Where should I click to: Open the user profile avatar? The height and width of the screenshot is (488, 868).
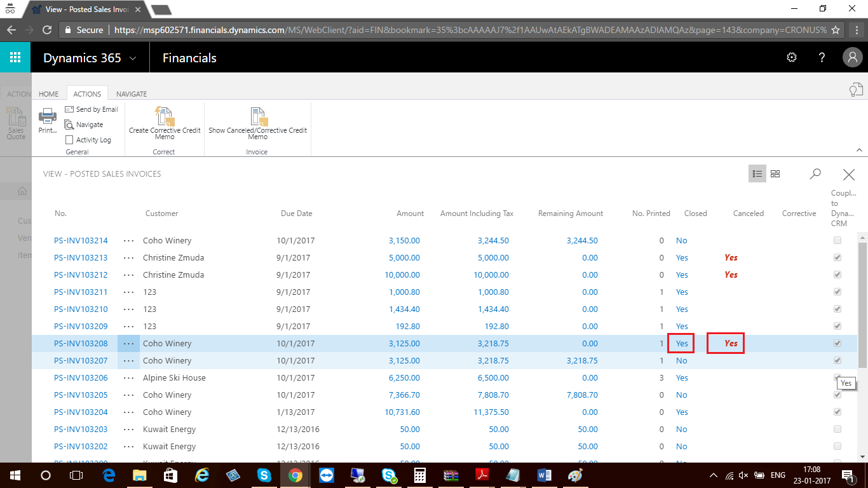point(852,58)
